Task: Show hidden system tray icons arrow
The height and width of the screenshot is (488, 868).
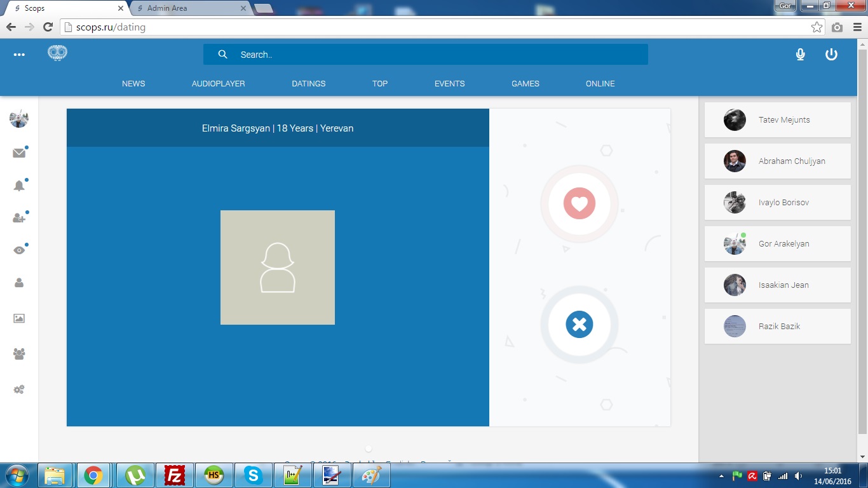Action: (721, 476)
